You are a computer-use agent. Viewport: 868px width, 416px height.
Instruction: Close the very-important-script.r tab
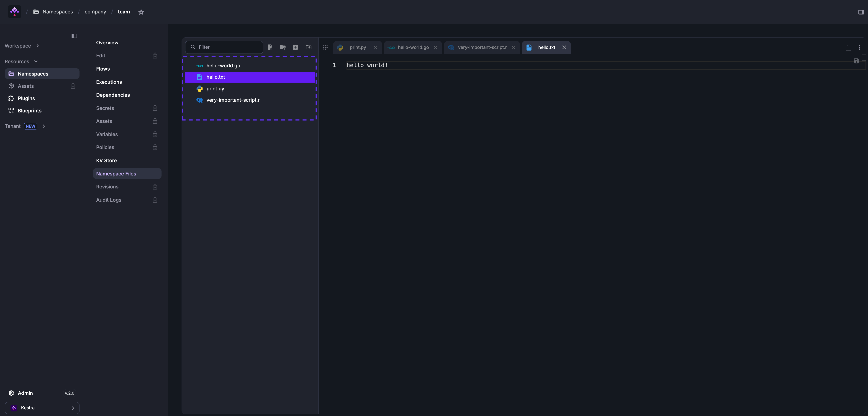click(513, 48)
